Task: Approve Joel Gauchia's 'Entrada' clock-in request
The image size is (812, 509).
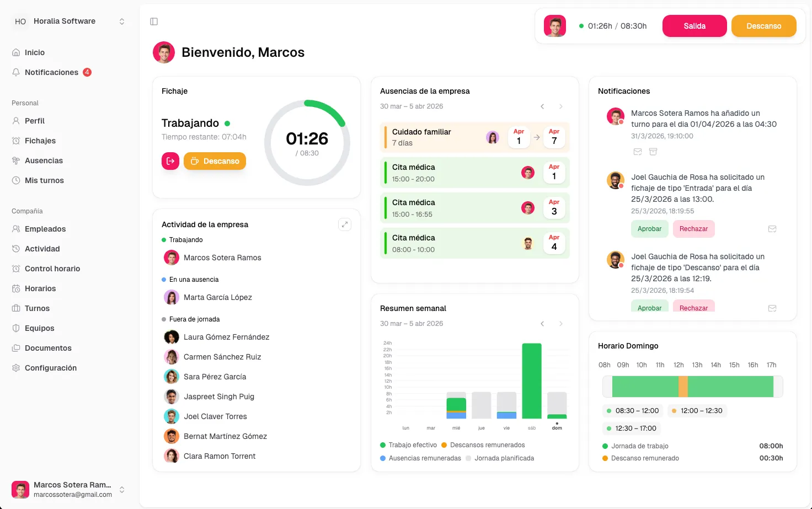Action: click(649, 229)
